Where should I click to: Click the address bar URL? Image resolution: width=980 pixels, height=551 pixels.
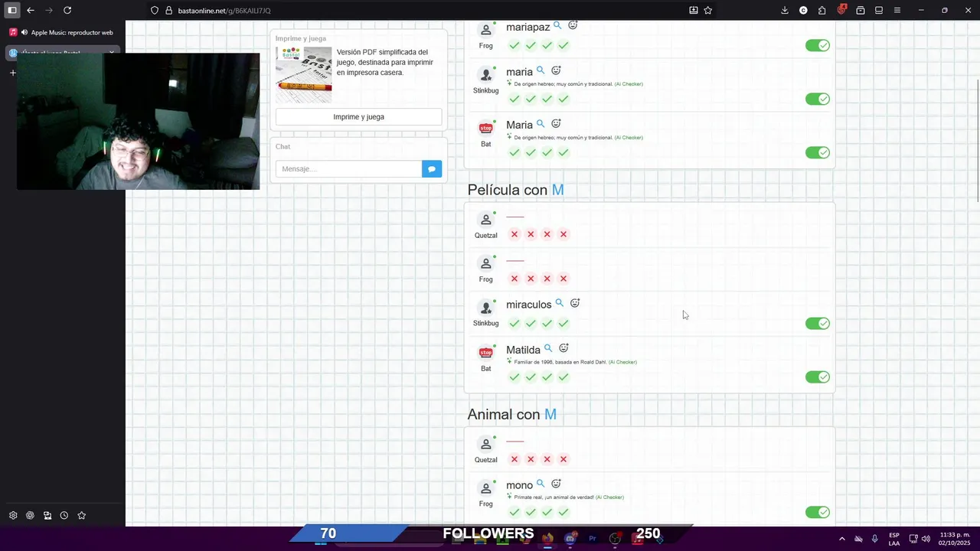pyautogui.click(x=224, y=11)
